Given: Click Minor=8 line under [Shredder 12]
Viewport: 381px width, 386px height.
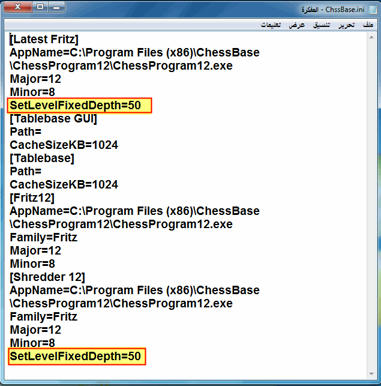Looking at the screenshot, I should [x=32, y=343].
